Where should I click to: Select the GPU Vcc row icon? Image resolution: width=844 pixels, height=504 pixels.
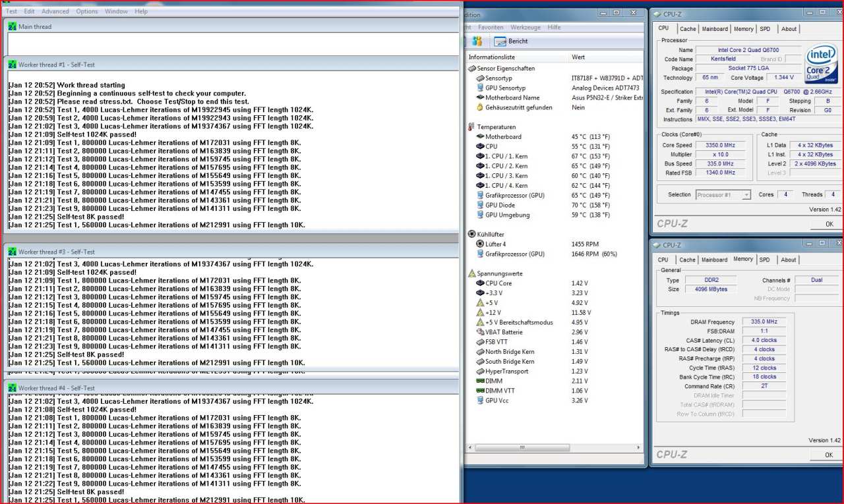pos(479,401)
